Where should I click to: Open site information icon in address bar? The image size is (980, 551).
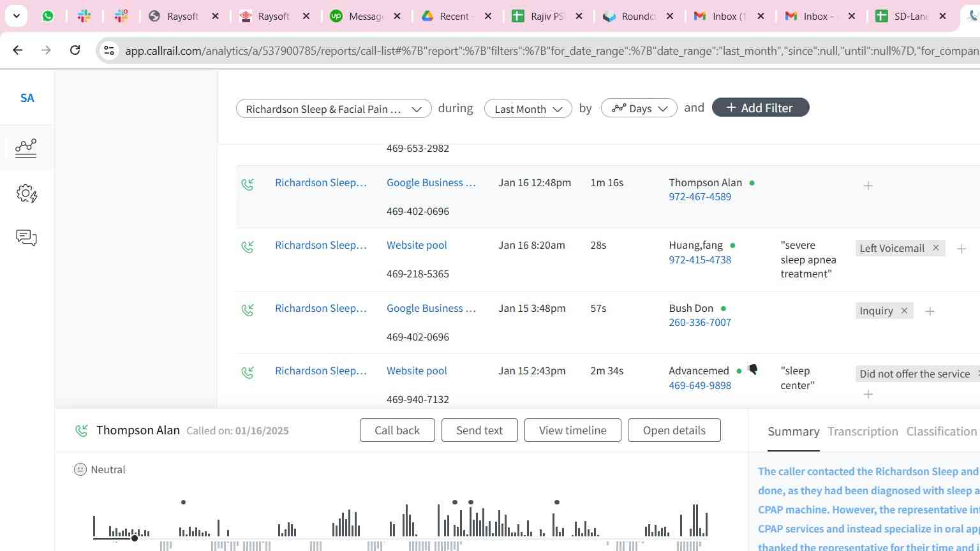(109, 50)
